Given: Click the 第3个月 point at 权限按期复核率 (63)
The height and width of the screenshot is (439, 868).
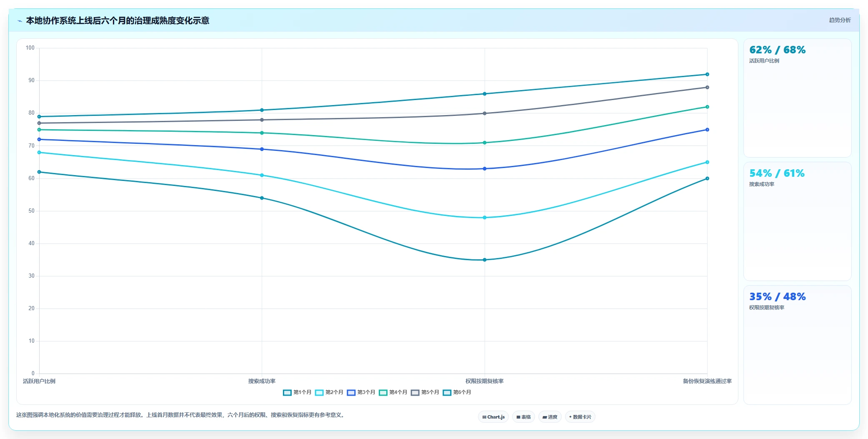Looking at the screenshot, I should [x=484, y=169].
